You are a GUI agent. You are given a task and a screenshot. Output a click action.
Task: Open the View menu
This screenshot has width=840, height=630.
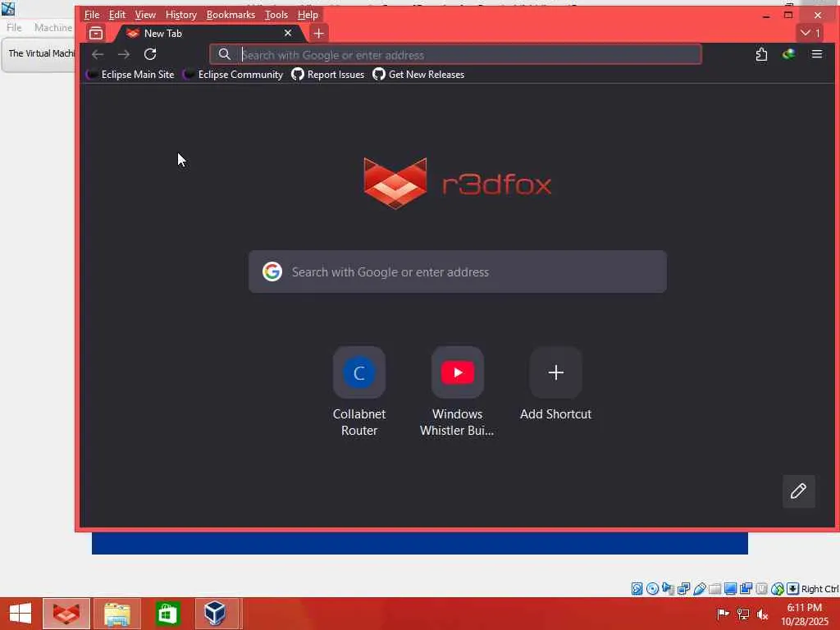pyautogui.click(x=145, y=15)
